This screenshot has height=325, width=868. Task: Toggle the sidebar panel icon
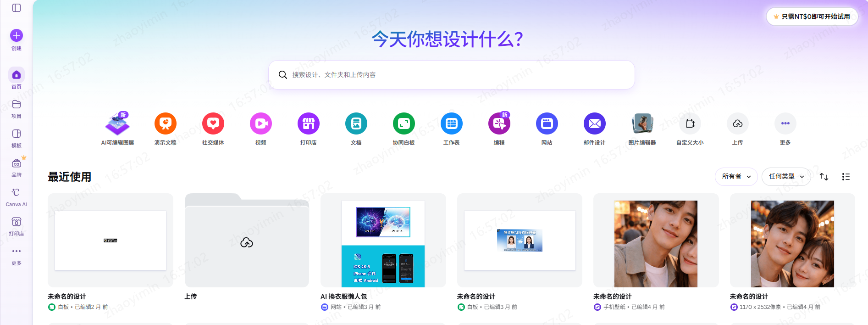(x=17, y=8)
